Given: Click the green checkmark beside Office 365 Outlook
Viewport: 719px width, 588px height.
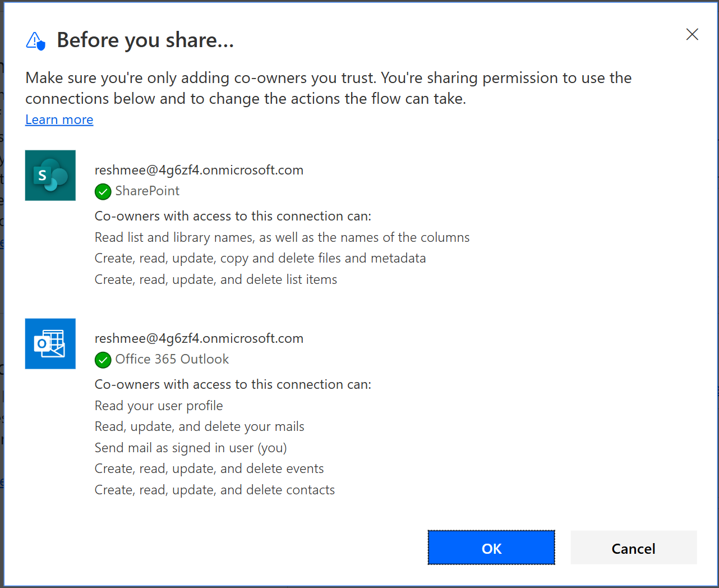Looking at the screenshot, I should coord(103,360).
